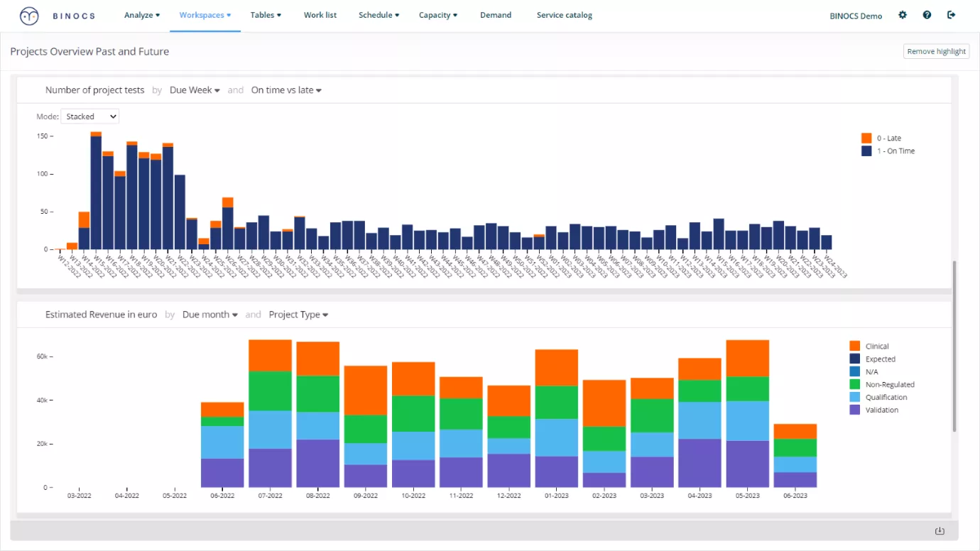
Task: Click the Remove highlight button
Action: point(936,51)
